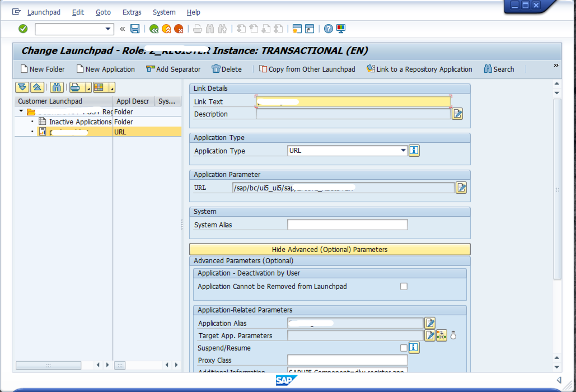576x392 pixels.
Task: Toggle the Suspend/Resume checkbox
Action: click(x=404, y=348)
